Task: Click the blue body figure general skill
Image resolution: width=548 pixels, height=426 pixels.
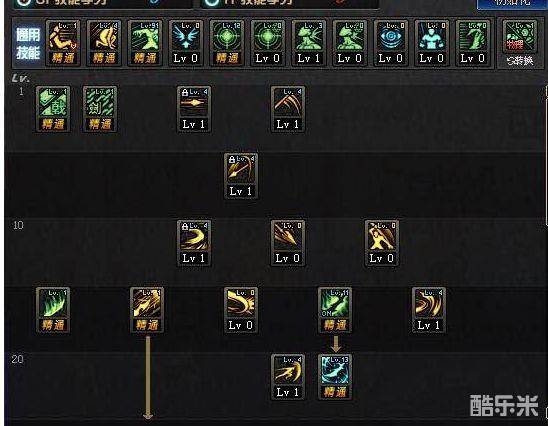Action: pyautogui.click(x=431, y=43)
